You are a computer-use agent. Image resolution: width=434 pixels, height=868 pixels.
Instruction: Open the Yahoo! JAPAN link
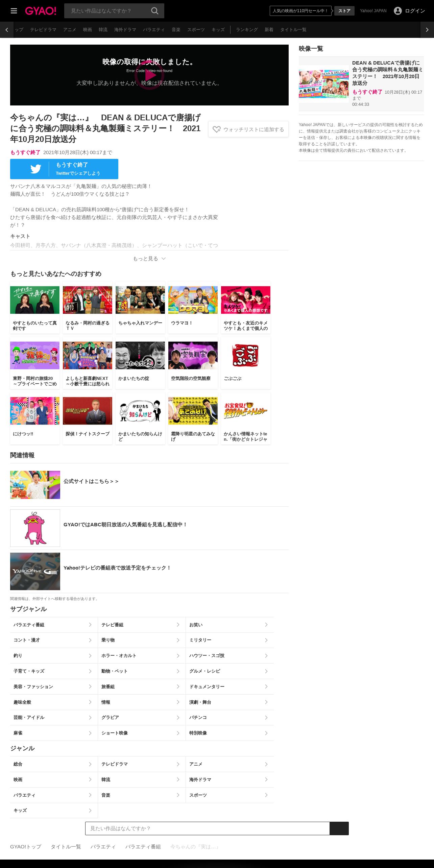pyautogui.click(x=373, y=11)
